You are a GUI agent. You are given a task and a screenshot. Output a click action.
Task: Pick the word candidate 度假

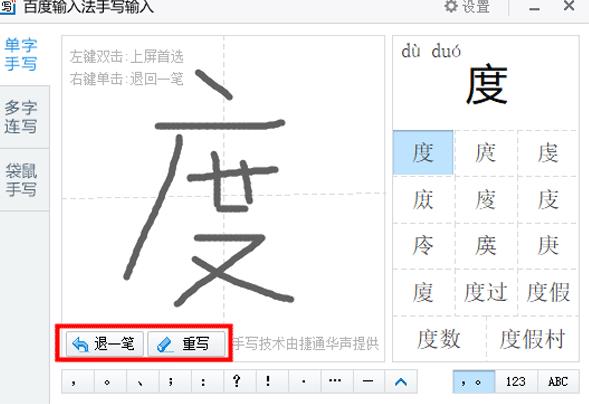(548, 292)
